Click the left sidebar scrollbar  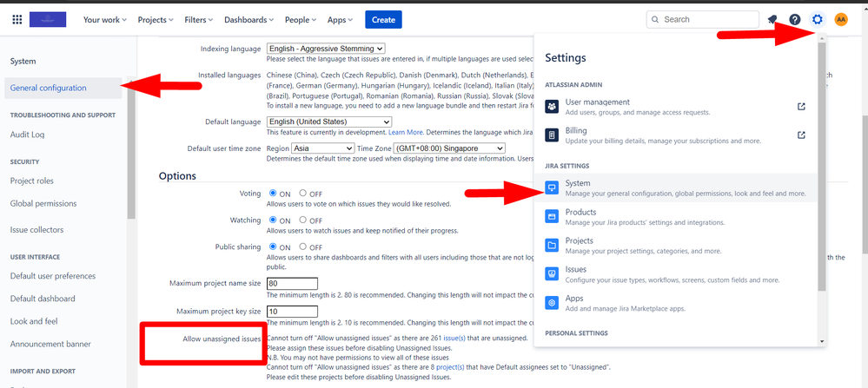[131, 149]
